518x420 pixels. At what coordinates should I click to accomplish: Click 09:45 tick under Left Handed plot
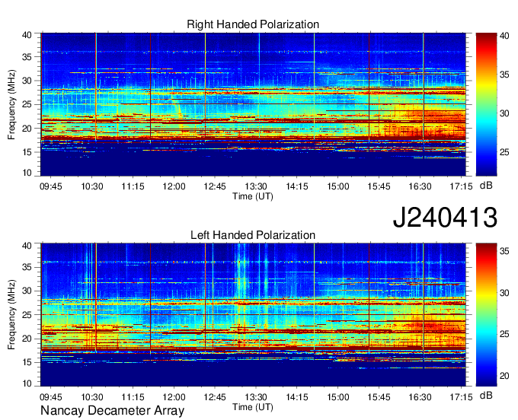click(50, 396)
